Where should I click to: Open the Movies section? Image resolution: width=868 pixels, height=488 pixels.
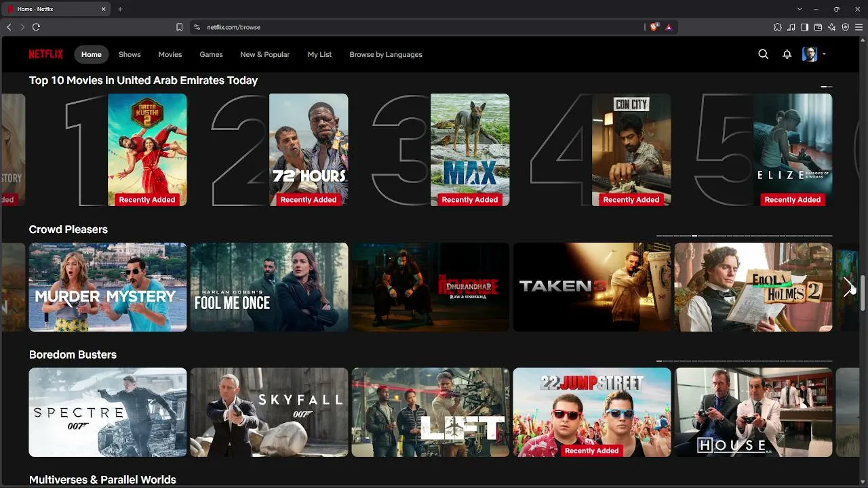point(170,54)
